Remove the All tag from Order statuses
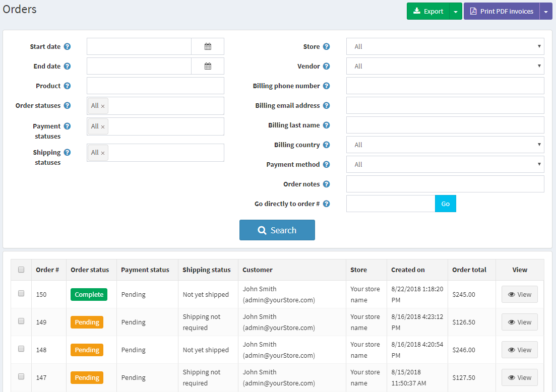 (x=103, y=106)
